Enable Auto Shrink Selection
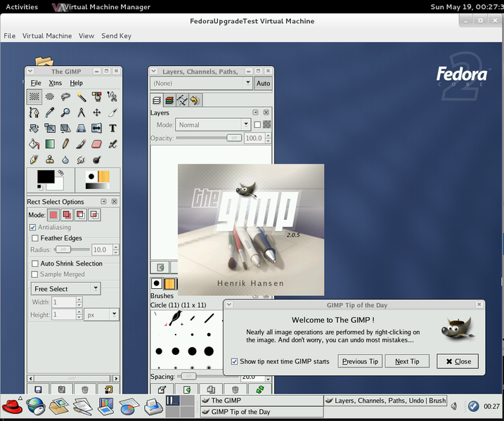The image size is (504, 421). click(x=35, y=264)
